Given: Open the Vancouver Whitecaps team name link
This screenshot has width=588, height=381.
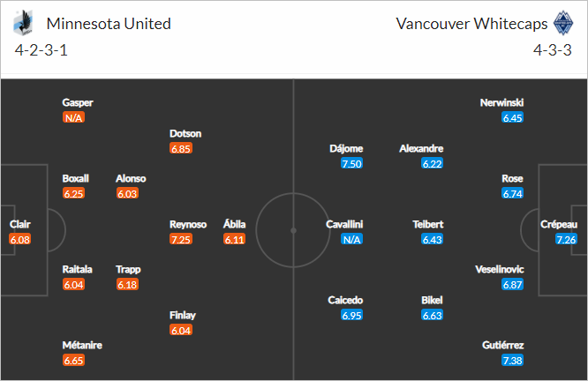Looking at the screenshot, I should pos(471,24).
